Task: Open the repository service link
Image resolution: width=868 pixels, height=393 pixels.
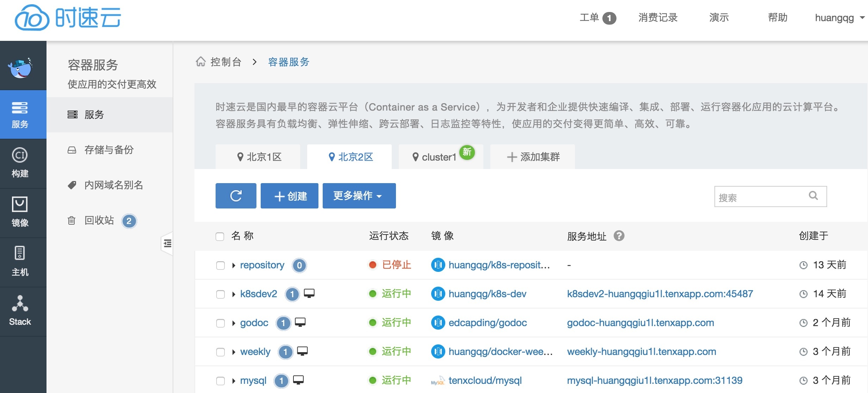Action: [x=262, y=265]
